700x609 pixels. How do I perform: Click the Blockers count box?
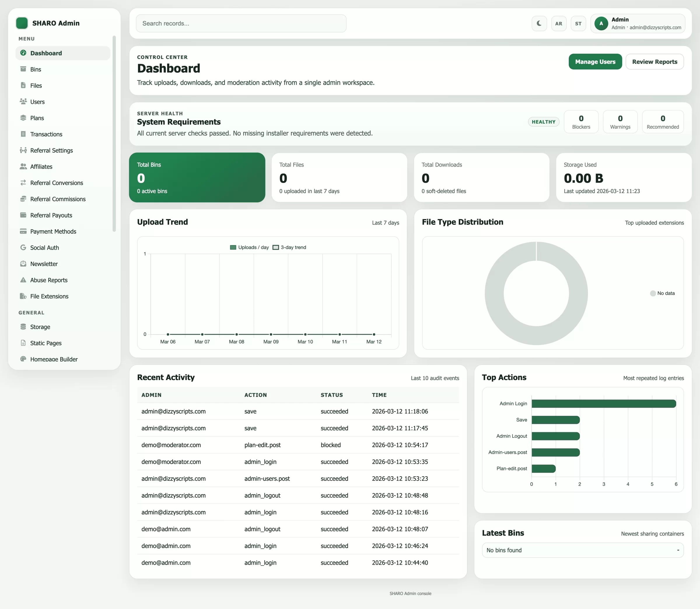tap(581, 122)
